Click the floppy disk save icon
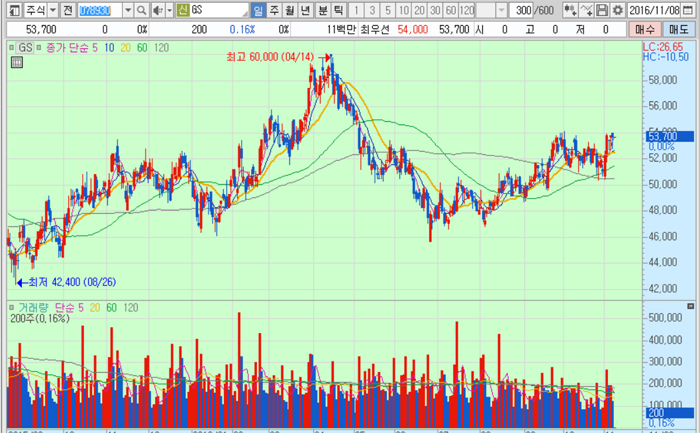Screen dimensions: 700x433 click(x=602, y=10)
